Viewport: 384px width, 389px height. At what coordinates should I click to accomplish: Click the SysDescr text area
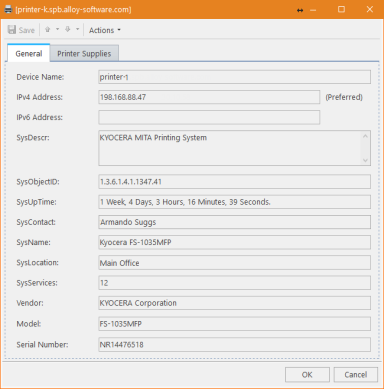point(234,148)
